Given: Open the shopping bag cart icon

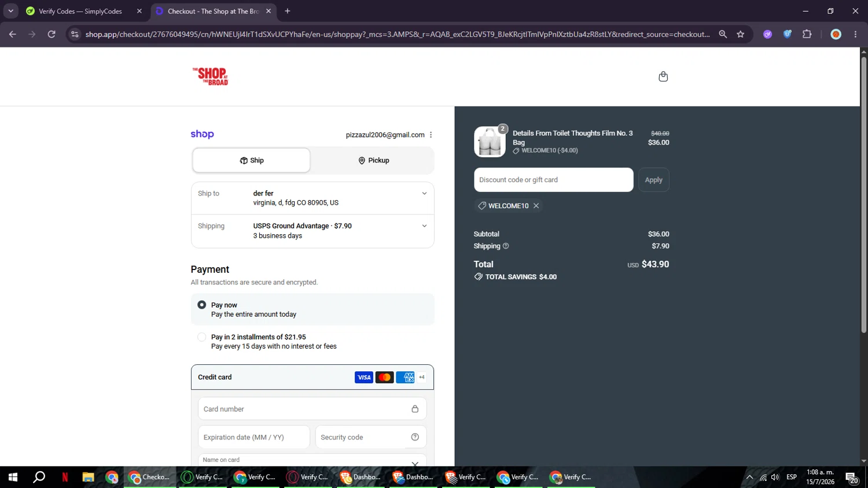Looking at the screenshot, I should click(663, 76).
